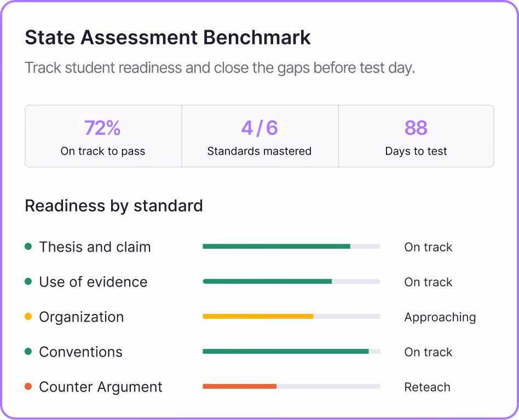Click the Conventions progress bar
Viewport: 519px width, 420px height.
point(292,352)
